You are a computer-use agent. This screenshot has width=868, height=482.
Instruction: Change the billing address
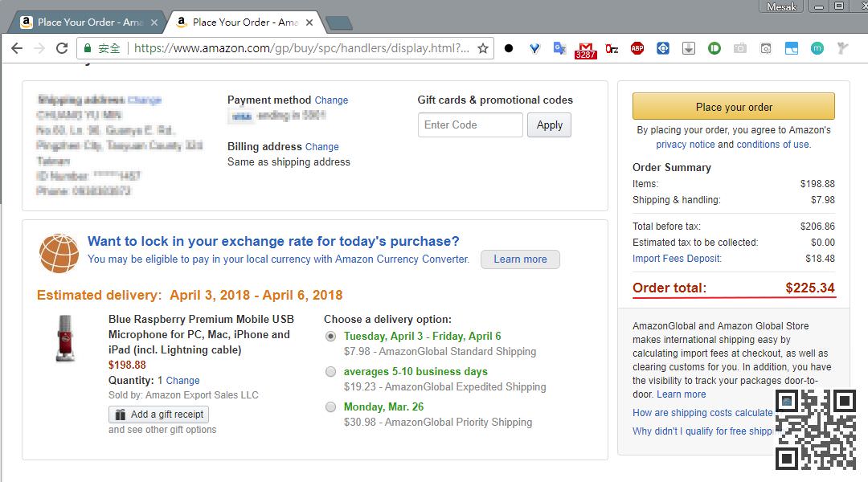click(x=321, y=147)
